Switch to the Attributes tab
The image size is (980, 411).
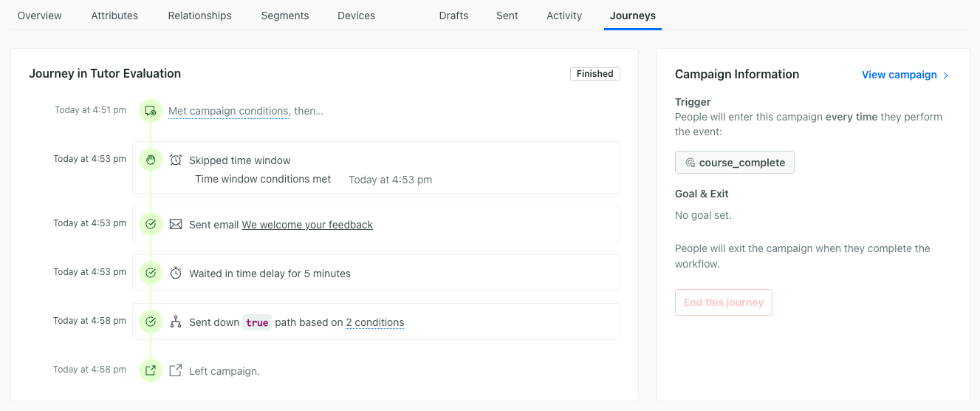pyautogui.click(x=114, y=16)
